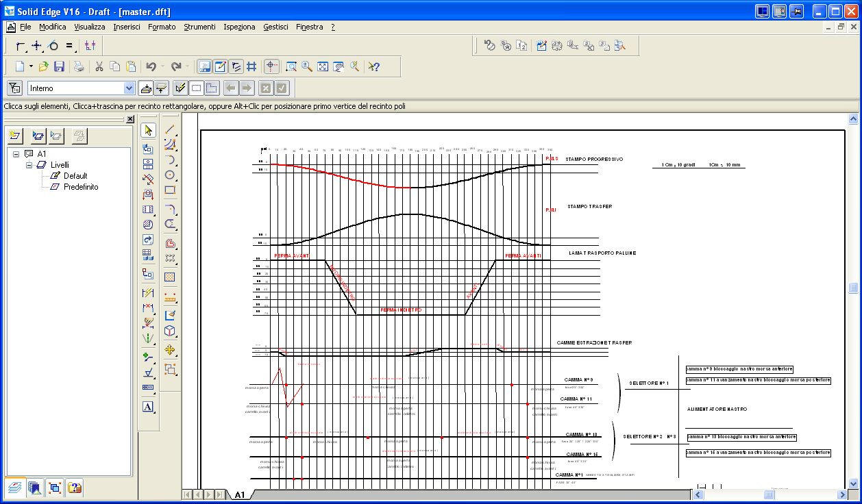Open the Strumenti menu
862x504 pixels.
pyautogui.click(x=199, y=27)
